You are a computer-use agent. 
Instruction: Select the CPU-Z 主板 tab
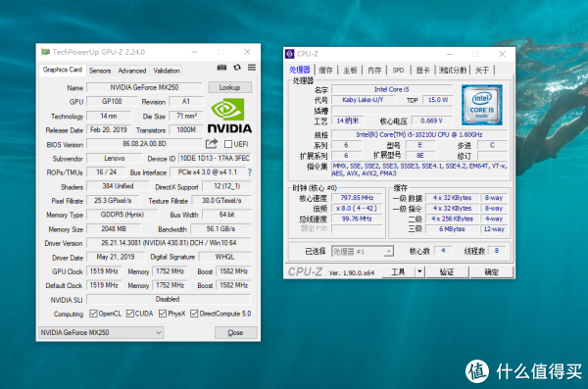(350, 71)
